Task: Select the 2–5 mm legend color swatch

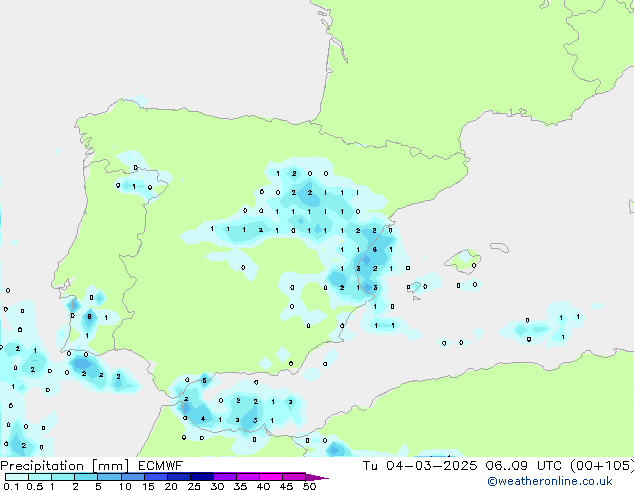Action: coord(86,477)
